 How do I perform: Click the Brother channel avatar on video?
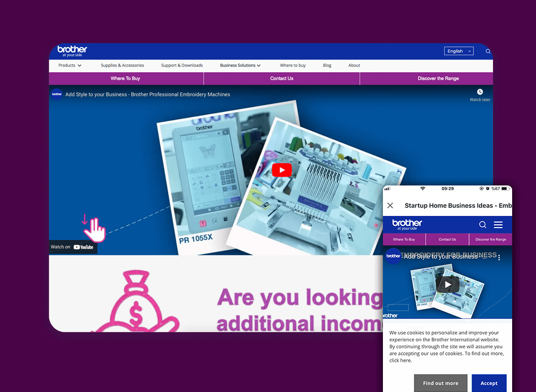[x=57, y=94]
